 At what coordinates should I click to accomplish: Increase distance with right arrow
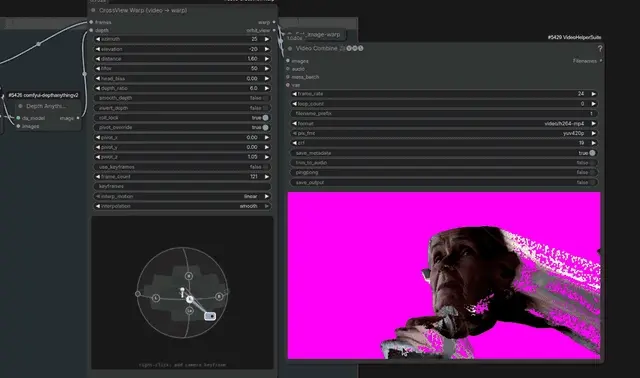click(267, 59)
